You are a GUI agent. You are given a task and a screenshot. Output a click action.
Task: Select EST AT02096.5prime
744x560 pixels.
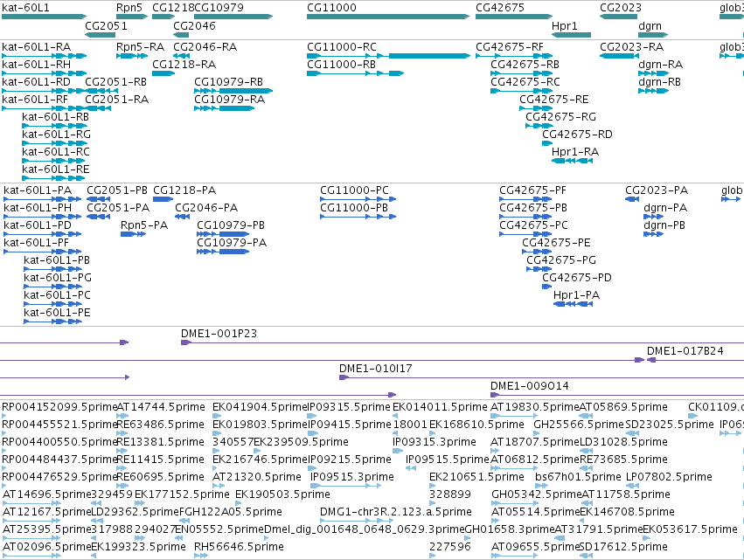[31, 556]
